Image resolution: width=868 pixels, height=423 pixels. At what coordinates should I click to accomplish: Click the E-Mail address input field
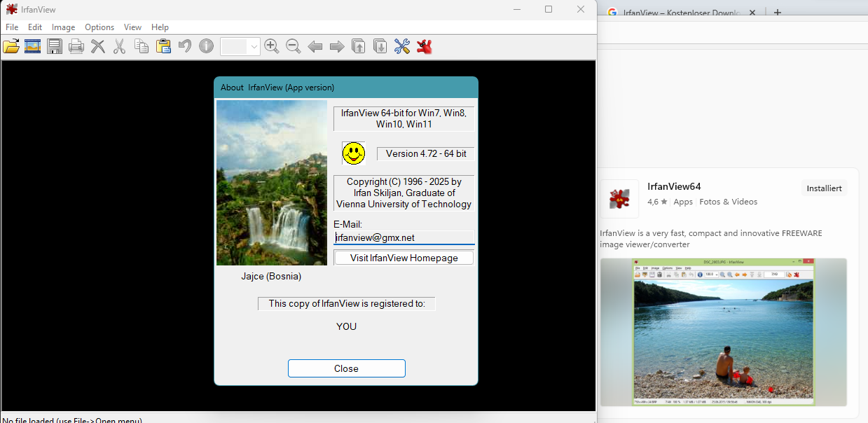404,237
